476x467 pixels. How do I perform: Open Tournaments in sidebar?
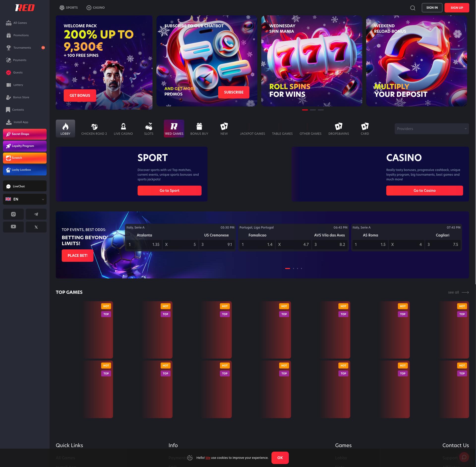click(22, 48)
